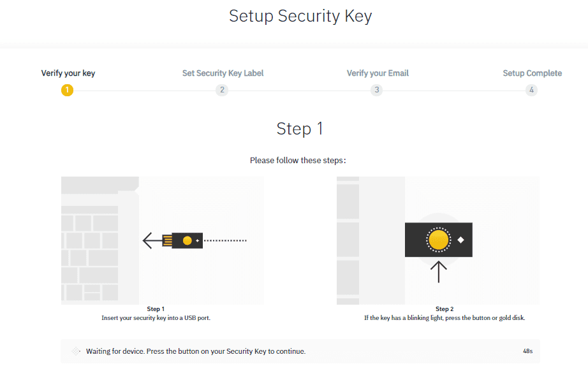
Task: Click the upward arrow below the key
Action: (438, 272)
